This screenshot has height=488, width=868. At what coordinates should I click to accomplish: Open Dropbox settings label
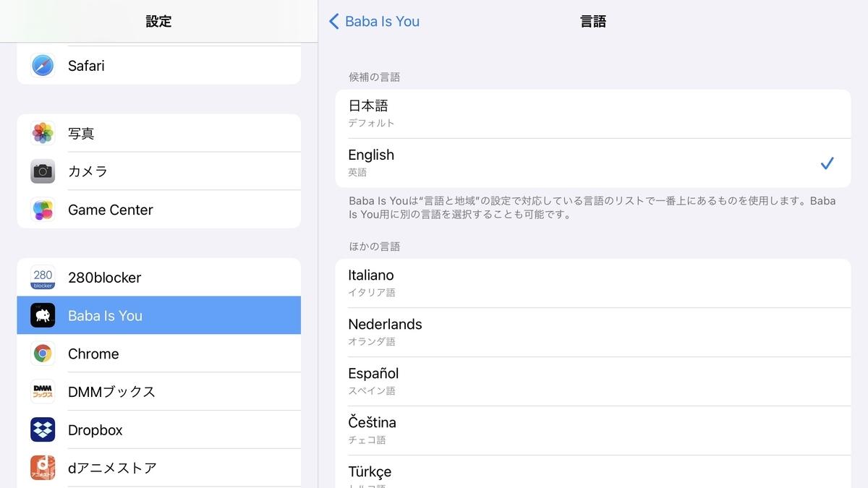coord(95,430)
